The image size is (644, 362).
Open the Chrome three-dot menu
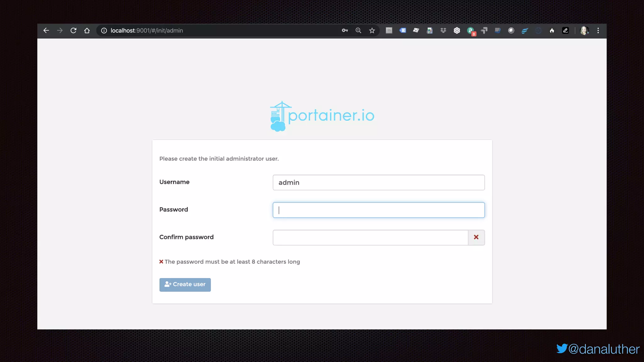[x=598, y=30]
